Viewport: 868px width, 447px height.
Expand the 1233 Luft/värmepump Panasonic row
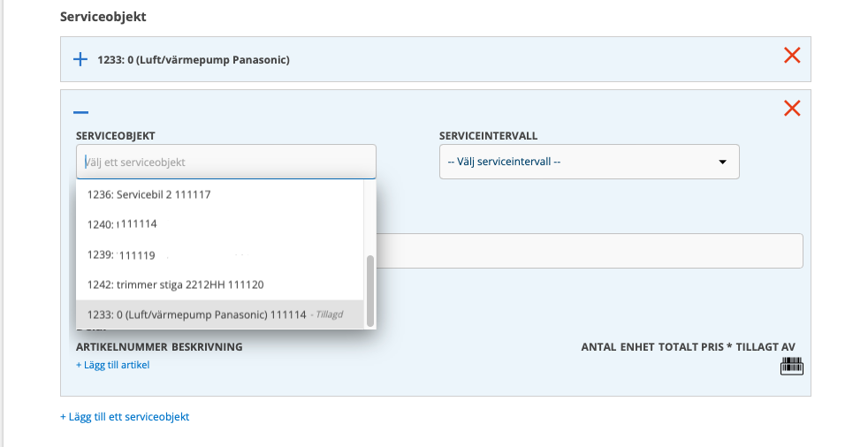[80, 59]
